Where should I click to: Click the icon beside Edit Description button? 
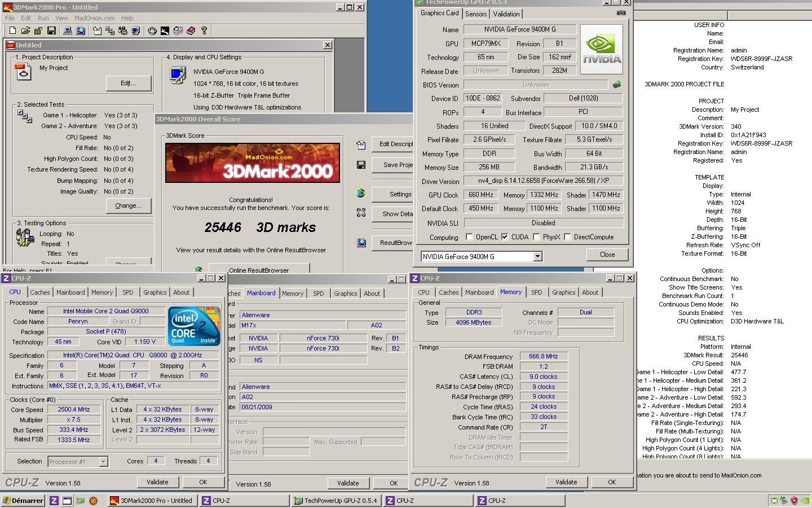[x=361, y=144]
